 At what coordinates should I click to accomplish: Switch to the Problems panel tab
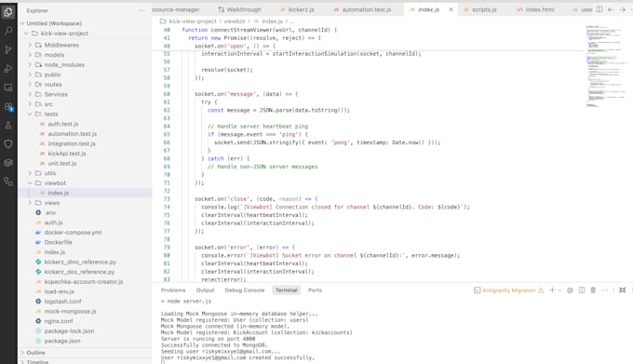[173, 290]
